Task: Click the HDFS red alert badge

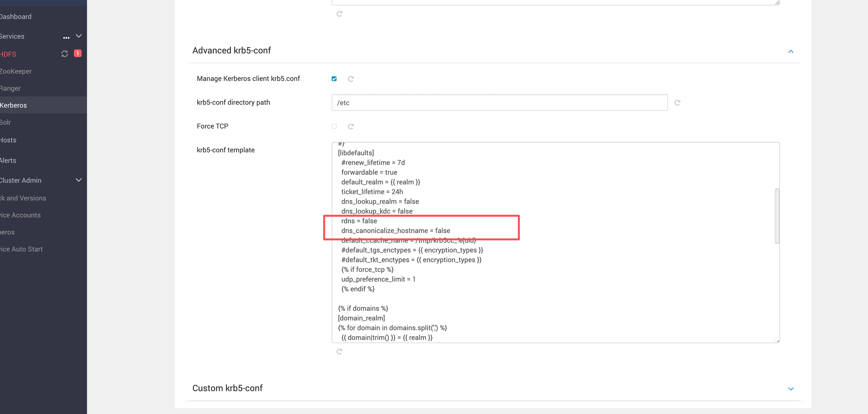Action: click(78, 53)
